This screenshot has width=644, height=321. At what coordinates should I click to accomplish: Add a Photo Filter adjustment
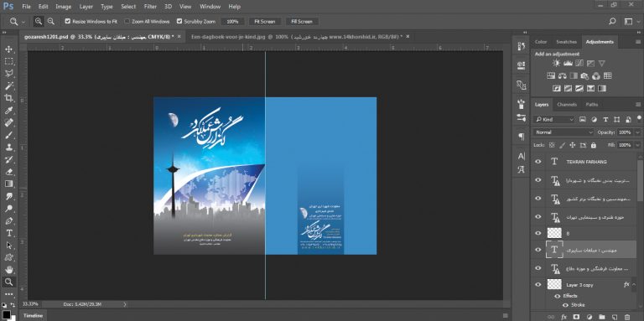[584, 76]
